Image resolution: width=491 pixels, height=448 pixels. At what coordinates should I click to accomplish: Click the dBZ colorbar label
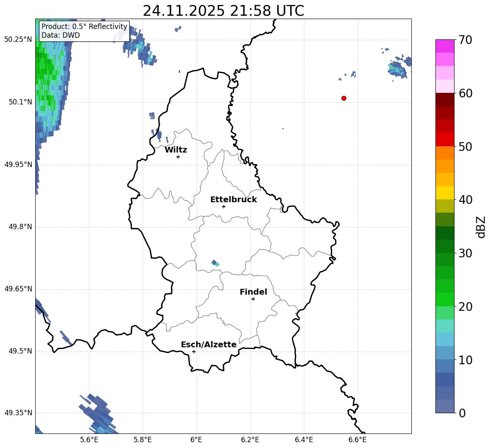tap(481, 227)
